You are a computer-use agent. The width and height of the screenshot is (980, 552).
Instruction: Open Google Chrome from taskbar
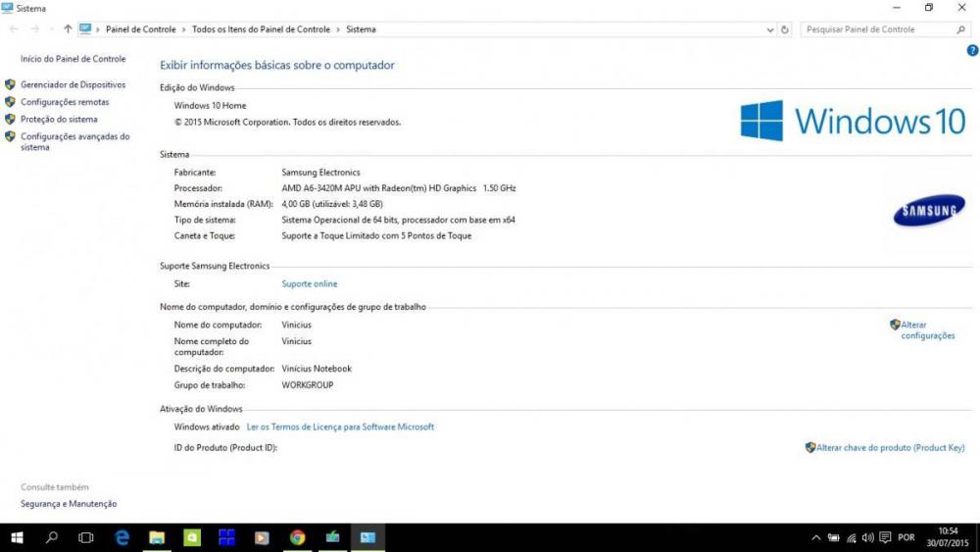click(x=297, y=537)
